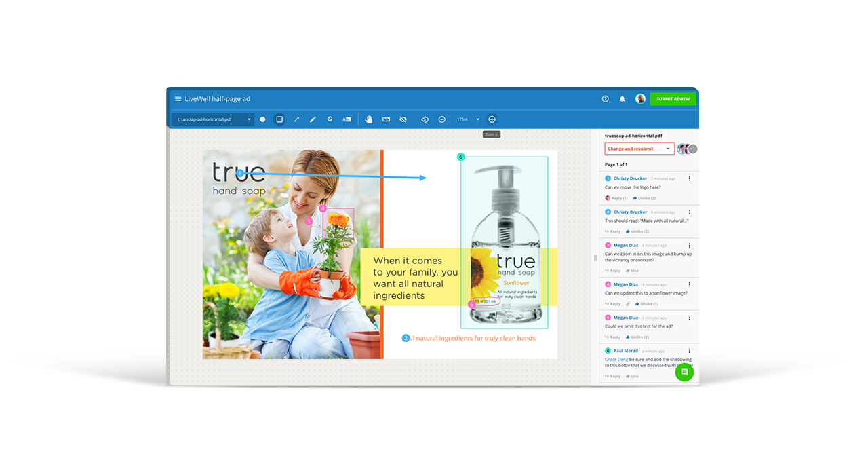Select annotation marker 3 on the flower pot image
Image resolution: width=868 pixels, height=475 pixels.
309,221
